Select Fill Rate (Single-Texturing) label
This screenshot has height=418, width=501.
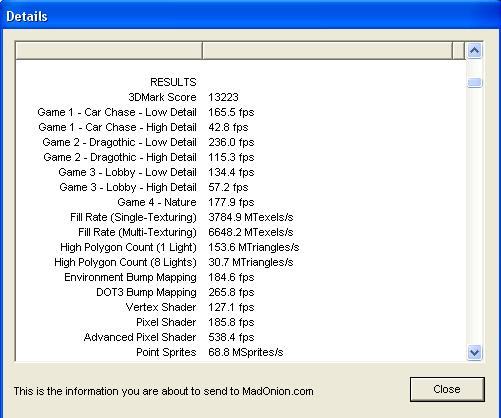pyautogui.click(x=133, y=217)
